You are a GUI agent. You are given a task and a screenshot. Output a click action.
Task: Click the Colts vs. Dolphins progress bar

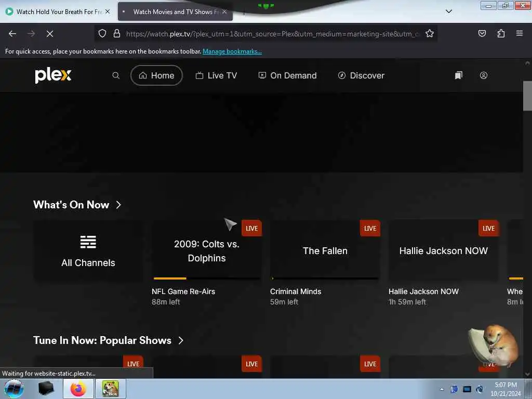pyautogui.click(x=207, y=278)
